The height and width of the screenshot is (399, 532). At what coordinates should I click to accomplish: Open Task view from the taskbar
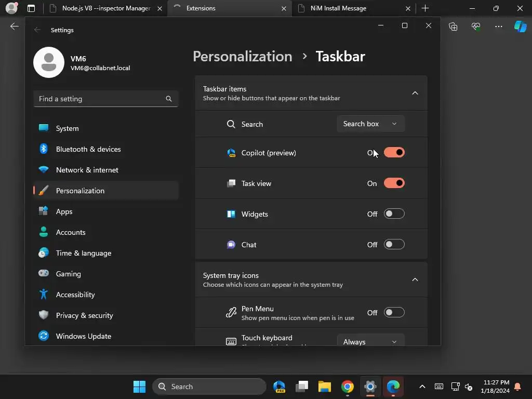(302, 387)
